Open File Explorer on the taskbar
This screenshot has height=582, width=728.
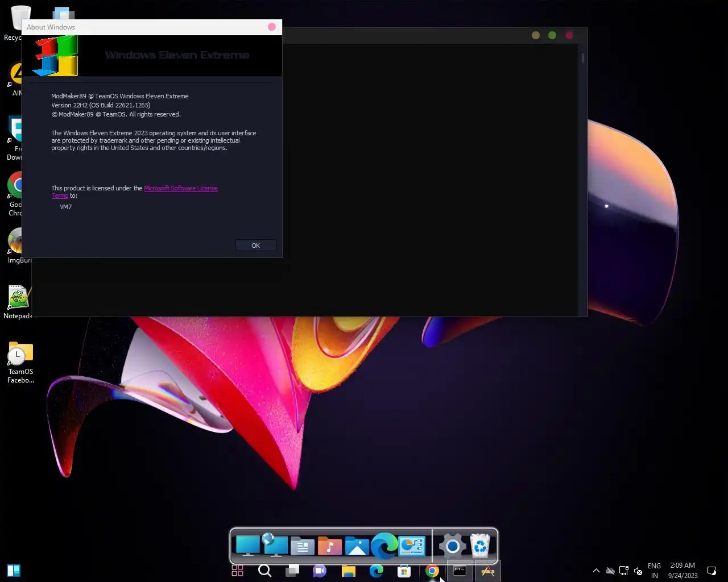348,571
